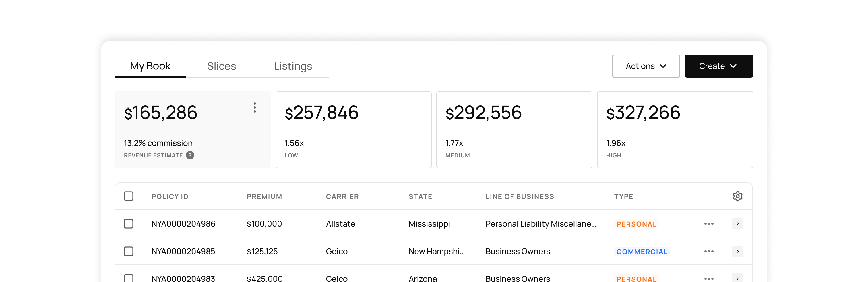Open details arrow for NYA0000204985 row
Image resolution: width=868 pixels, height=282 pixels.
click(737, 251)
